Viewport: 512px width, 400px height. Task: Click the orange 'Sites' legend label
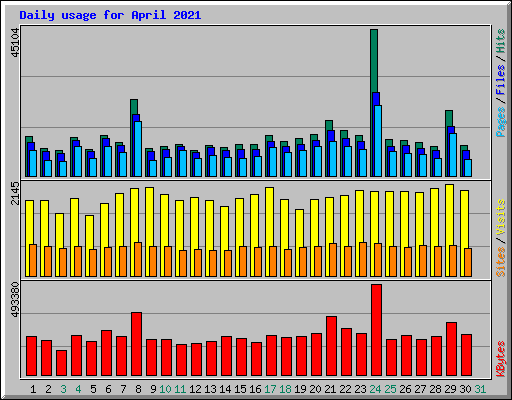tap(501, 262)
